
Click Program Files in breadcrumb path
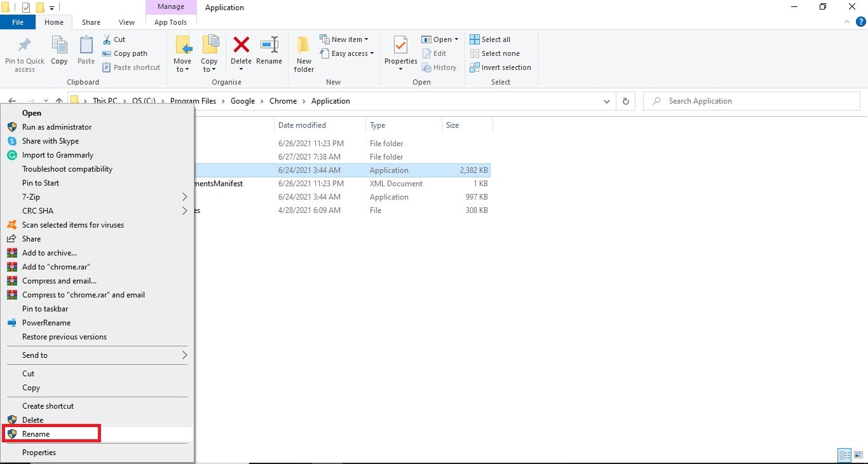193,101
